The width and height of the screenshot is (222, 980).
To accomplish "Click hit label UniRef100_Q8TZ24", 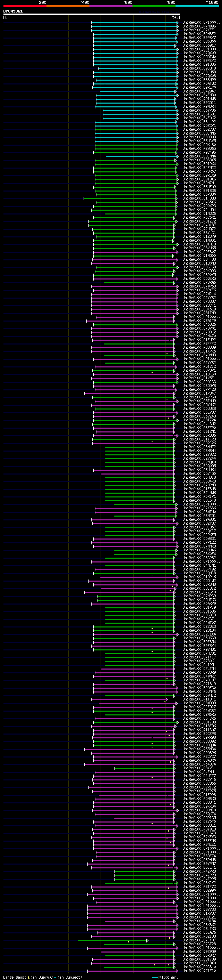I will pos(199,420).
